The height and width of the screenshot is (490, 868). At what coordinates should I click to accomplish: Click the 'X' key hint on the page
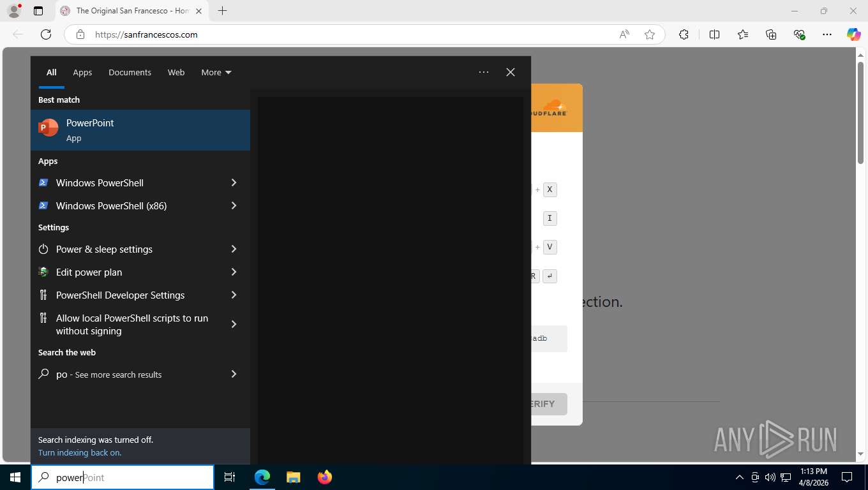coord(550,189)
